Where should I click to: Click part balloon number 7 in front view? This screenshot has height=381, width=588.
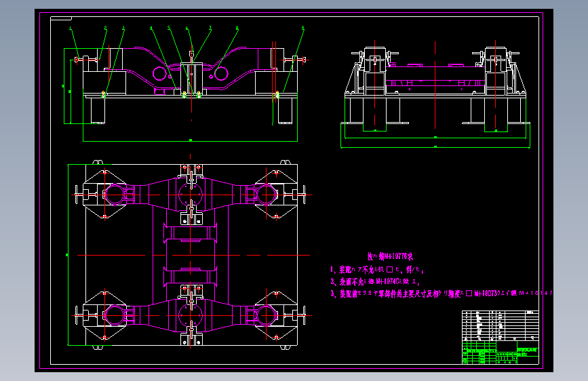point(210,28)
